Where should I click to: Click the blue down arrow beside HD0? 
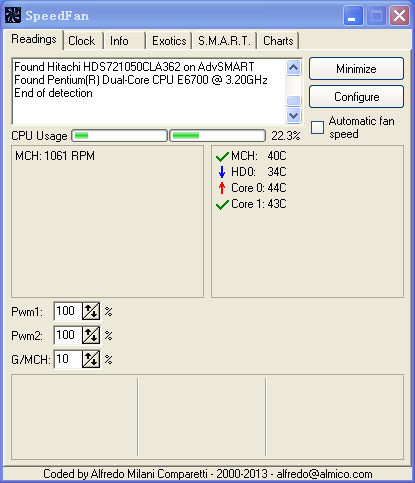point(222,172)
